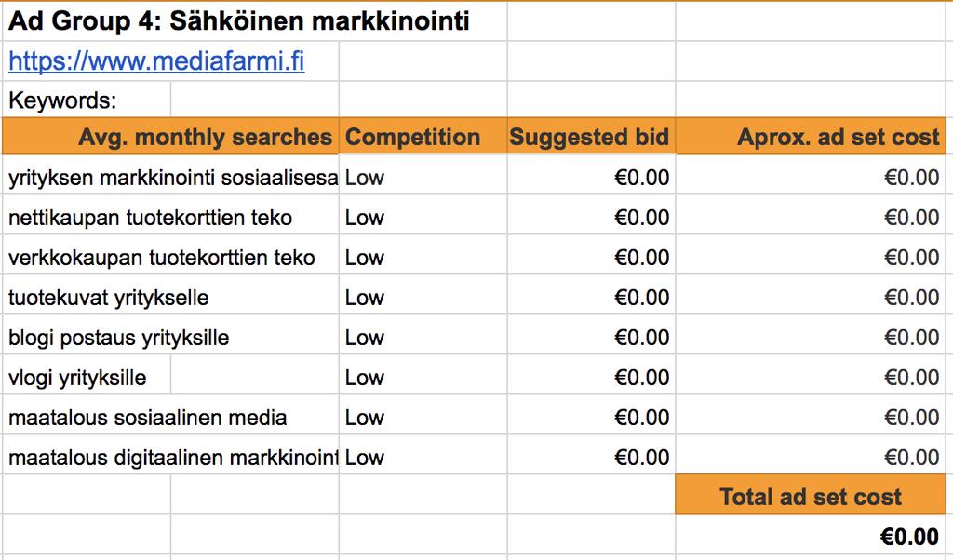
Task: Select the maatalous digitaalinen markkinointi cell
Action: click(171, 458)
